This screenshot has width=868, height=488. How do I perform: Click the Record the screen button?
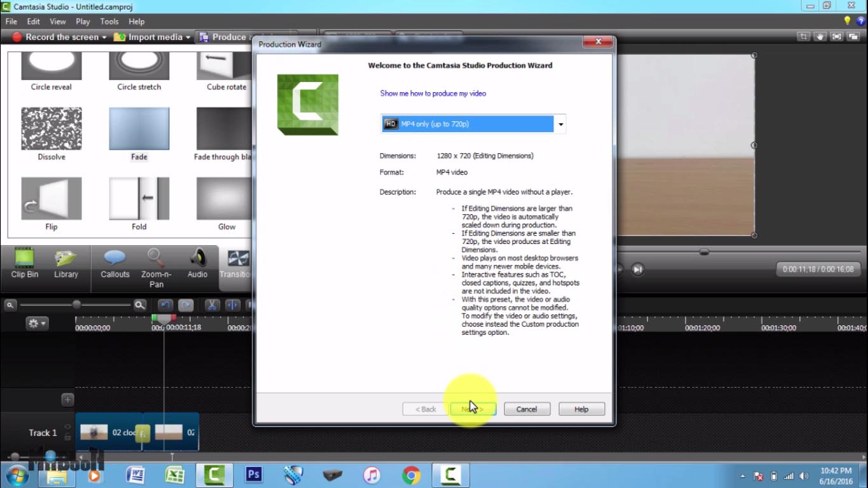56,37
